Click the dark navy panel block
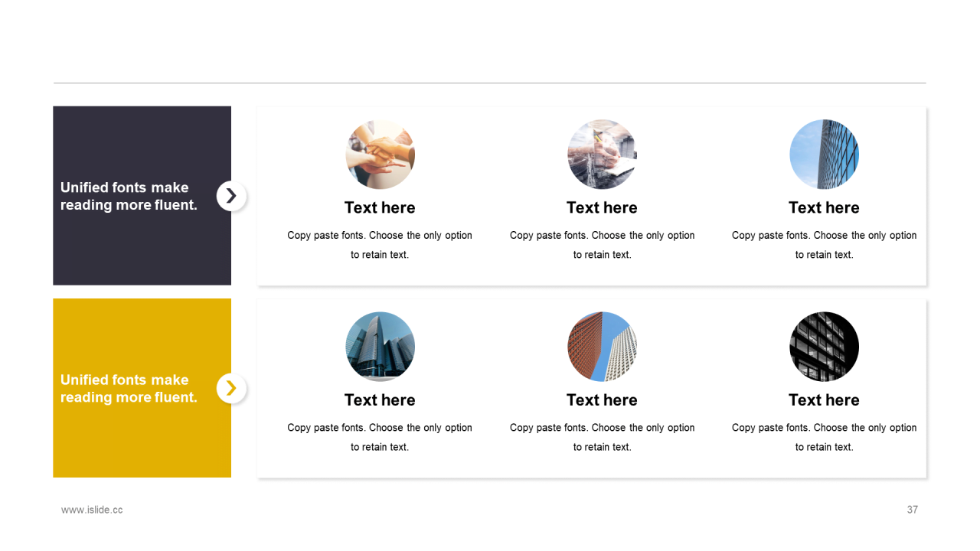The image size is (980, 551). tap(142, 196)
